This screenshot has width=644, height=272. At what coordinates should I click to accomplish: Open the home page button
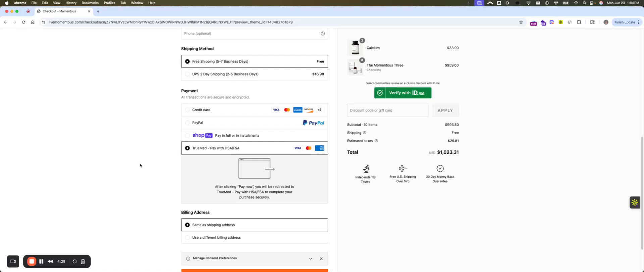point(33,22)
